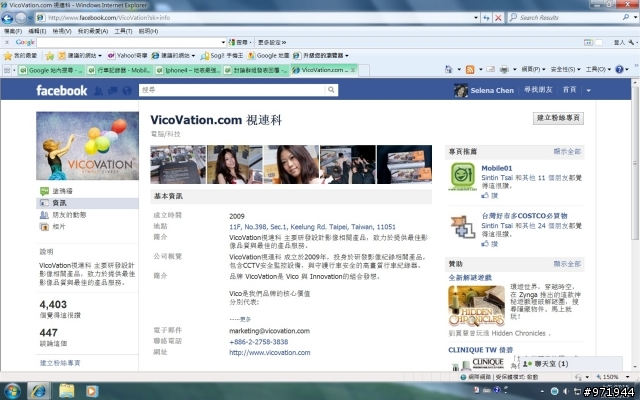Image resolution: width=640 pixels, height=400 pixels.
Task: Click the Like thumb under COSTCO page
Action: point(485,244)
